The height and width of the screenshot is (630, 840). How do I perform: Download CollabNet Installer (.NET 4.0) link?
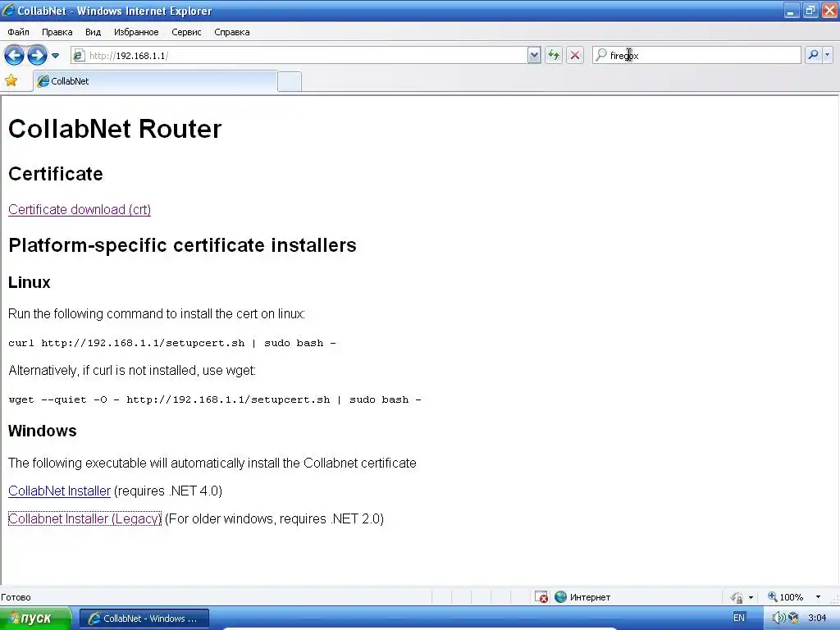click(x=59, y=491)
